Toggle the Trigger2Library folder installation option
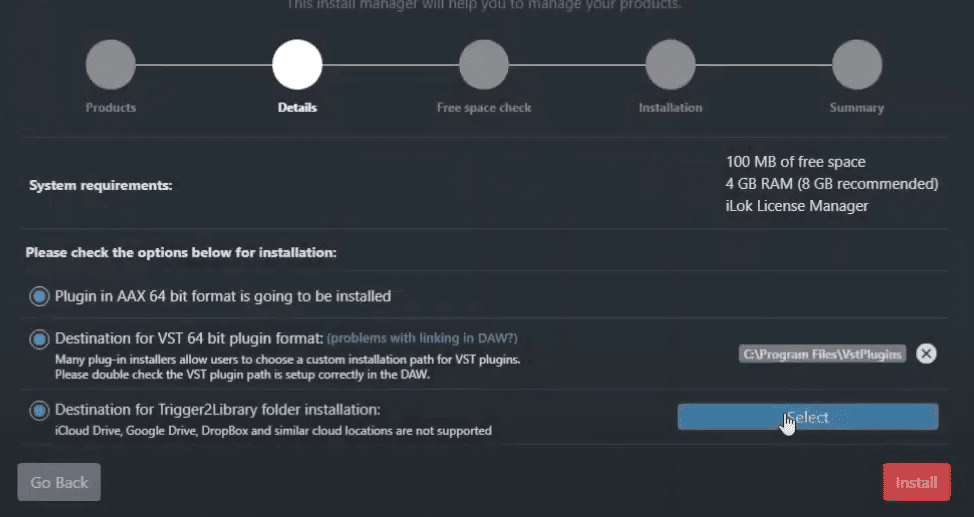The image size is (974, 517). [39, 411]
